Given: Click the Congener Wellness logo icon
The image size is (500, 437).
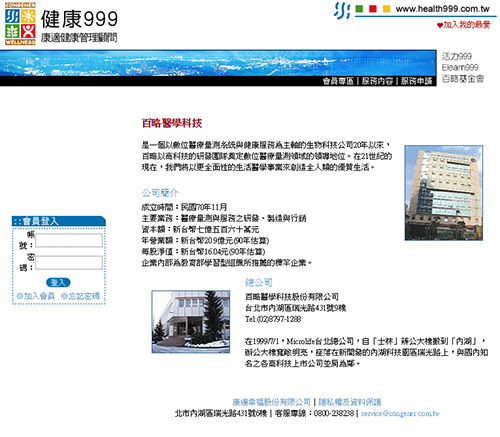Looking at the screenshot, I should [20, 23].
